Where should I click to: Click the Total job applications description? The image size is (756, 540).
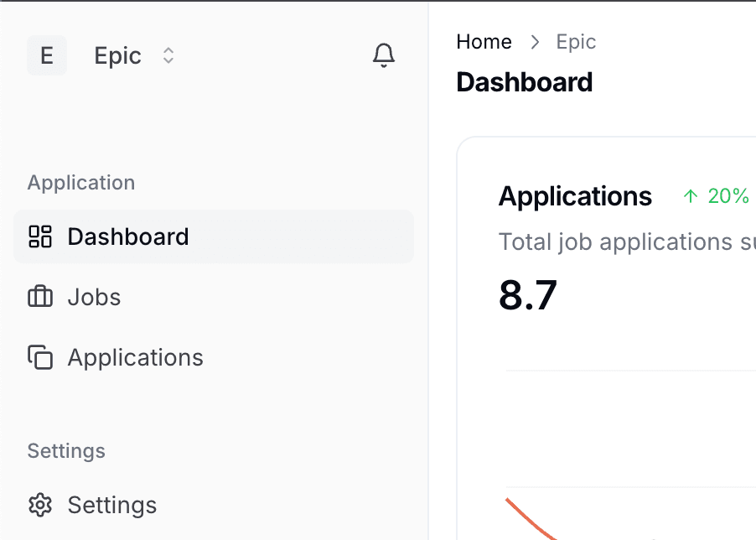tap(627, 241)
